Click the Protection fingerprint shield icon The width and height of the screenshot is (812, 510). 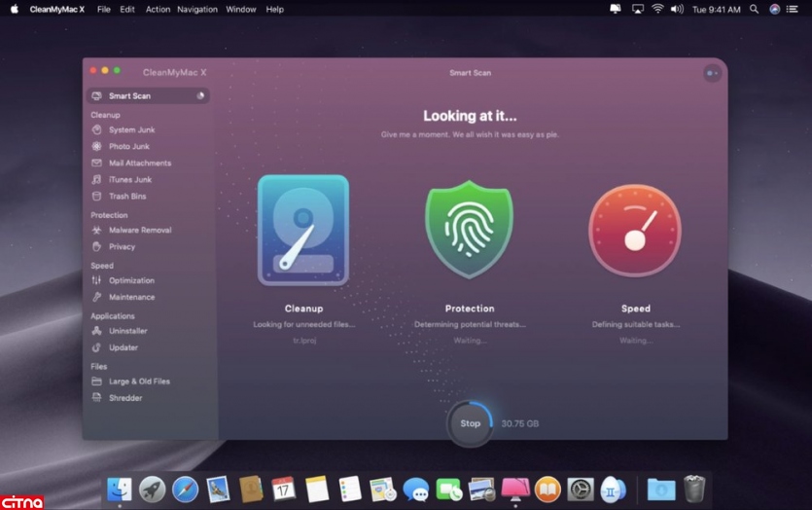click(x=469, y=231)
